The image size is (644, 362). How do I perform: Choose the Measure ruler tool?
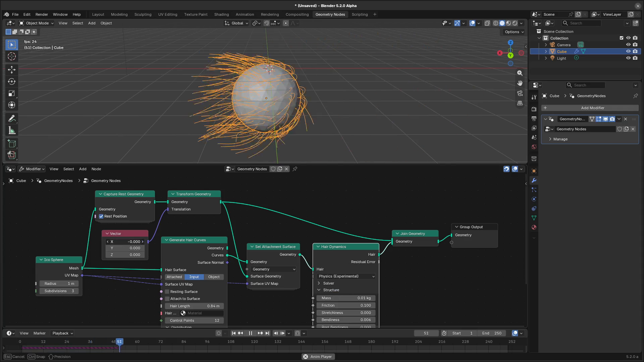click(x=12, y=130)
